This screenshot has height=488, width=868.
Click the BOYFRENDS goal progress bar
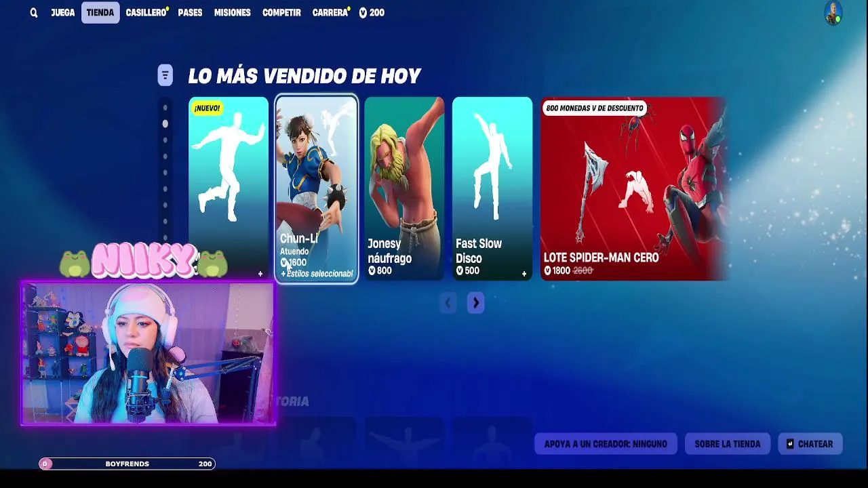[x=127, y=464]
